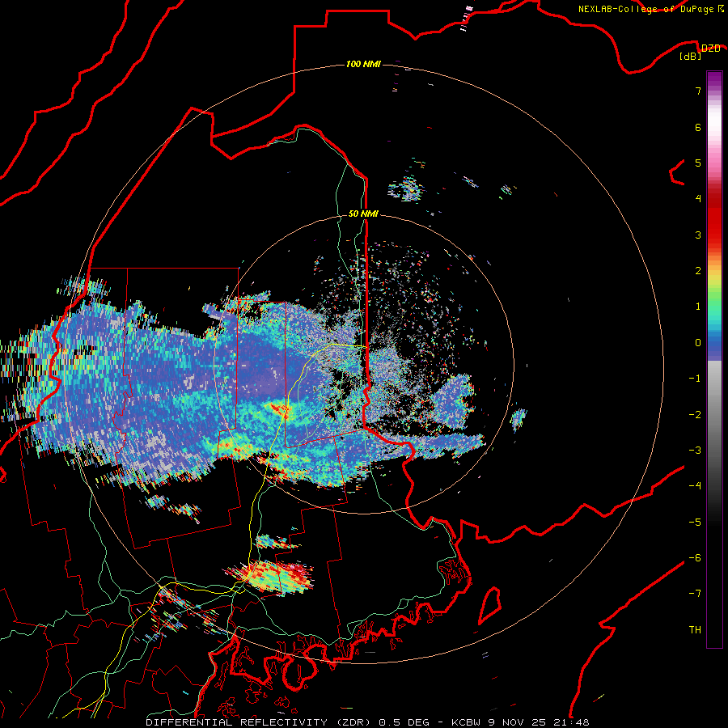Click the -1 dB value on the scale
Screen dimensions: 728x728
695,379
